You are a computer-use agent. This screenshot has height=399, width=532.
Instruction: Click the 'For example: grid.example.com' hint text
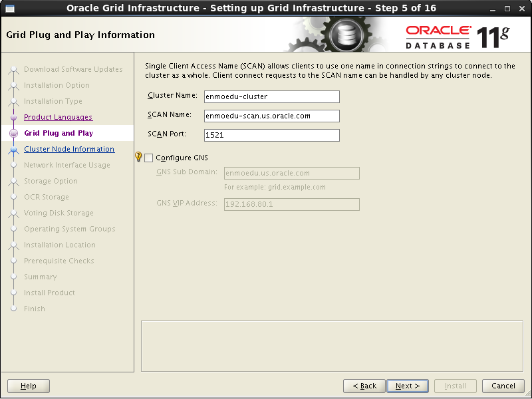(275, 187)
